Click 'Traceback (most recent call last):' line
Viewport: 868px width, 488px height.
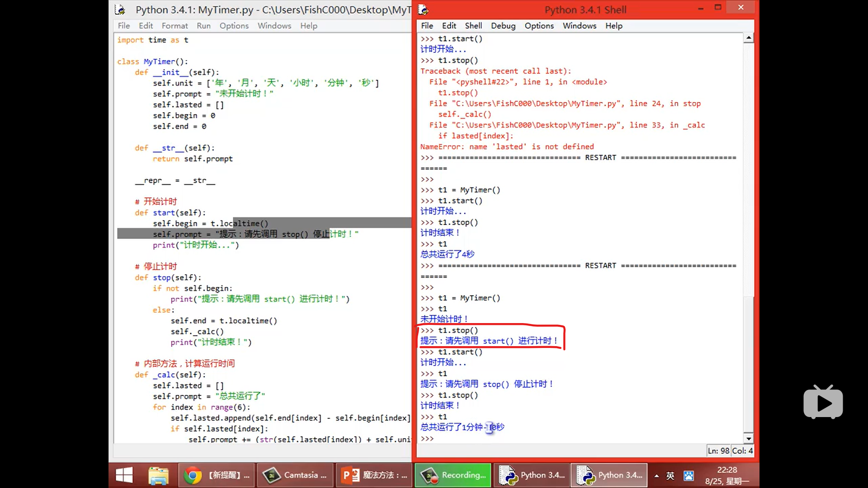(496, 71)
